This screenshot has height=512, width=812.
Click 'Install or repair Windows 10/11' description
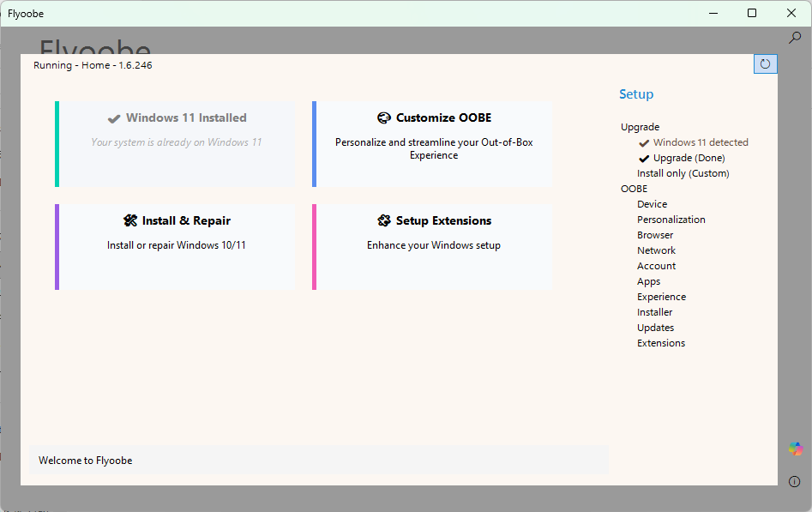coord(176,245)
